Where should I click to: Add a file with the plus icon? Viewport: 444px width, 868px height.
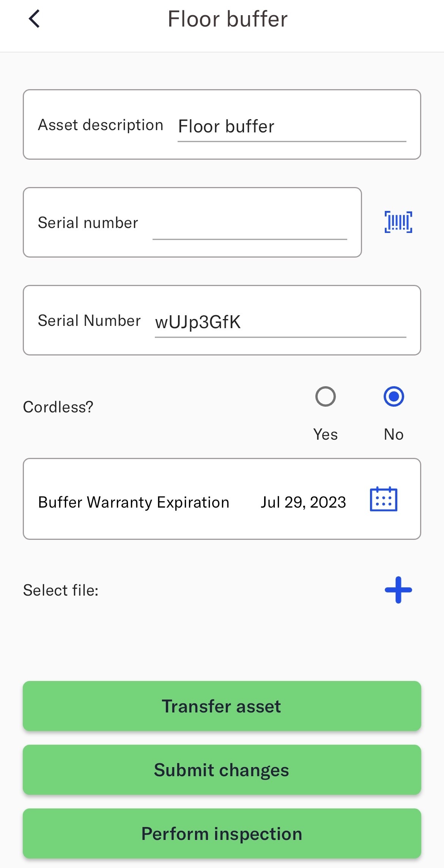(398, 590)
